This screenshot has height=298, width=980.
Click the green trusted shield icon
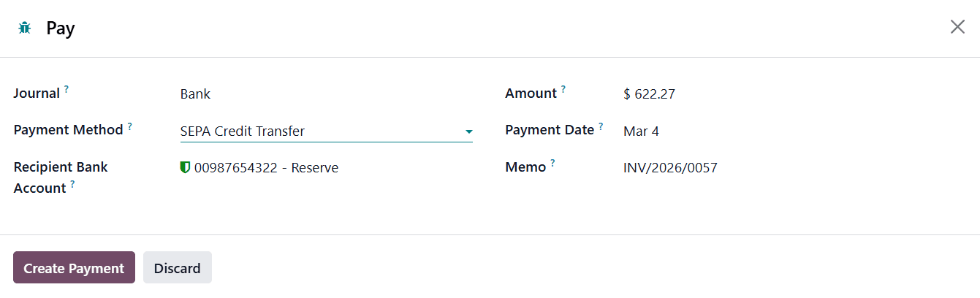[x=185, y=168]
